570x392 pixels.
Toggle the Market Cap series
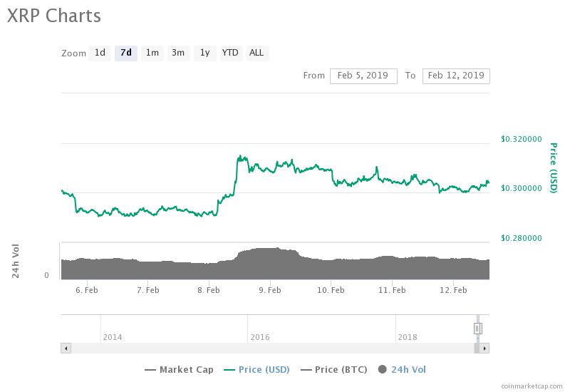click(x=179, y=370)
